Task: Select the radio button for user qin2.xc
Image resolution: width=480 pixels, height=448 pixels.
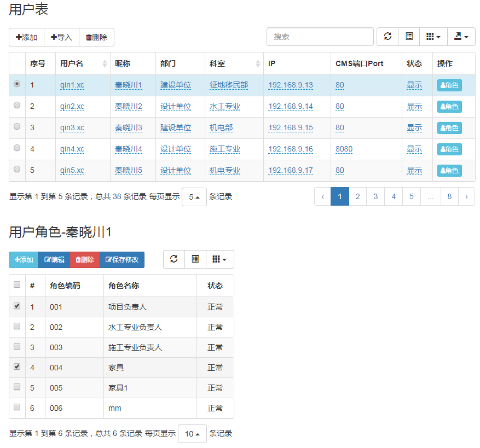Action: [x=16, y=105]
